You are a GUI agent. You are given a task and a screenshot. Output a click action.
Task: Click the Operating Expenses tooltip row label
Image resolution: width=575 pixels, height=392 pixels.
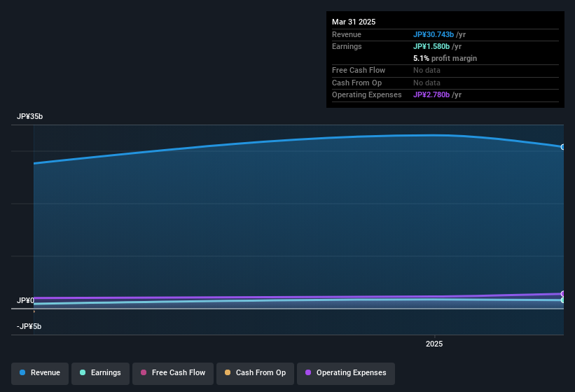tap(367, 95)
